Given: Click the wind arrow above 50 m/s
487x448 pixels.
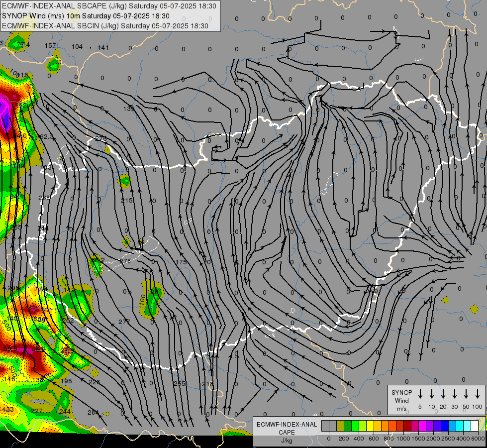Looking at the screenshot, I should (x=466, y=393).
